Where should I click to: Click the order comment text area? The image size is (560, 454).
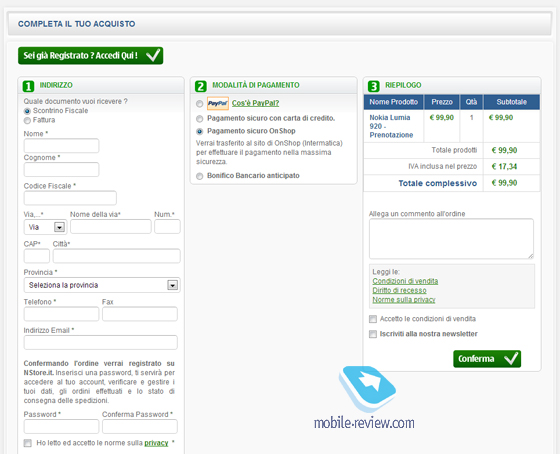coord(451,239)
